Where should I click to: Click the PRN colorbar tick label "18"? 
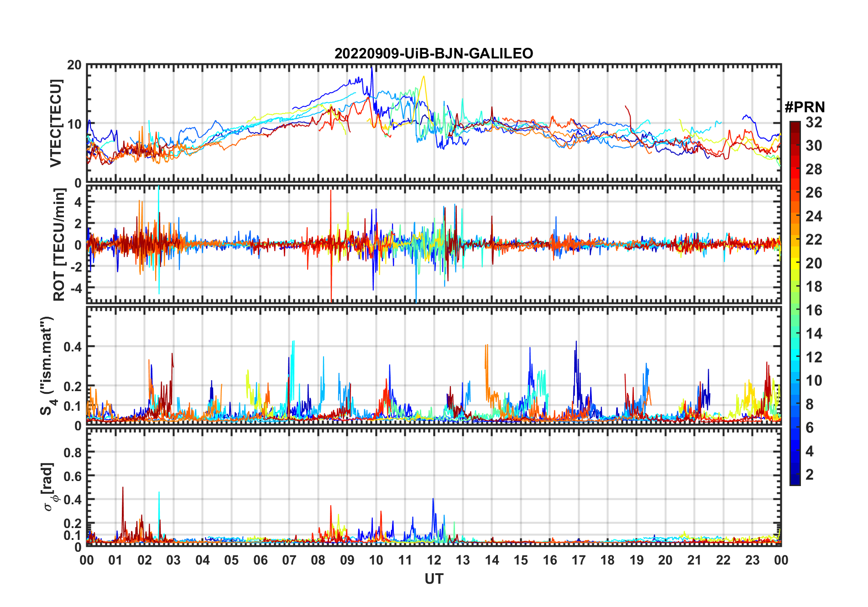pyautogui.click(x=814, y=287)
